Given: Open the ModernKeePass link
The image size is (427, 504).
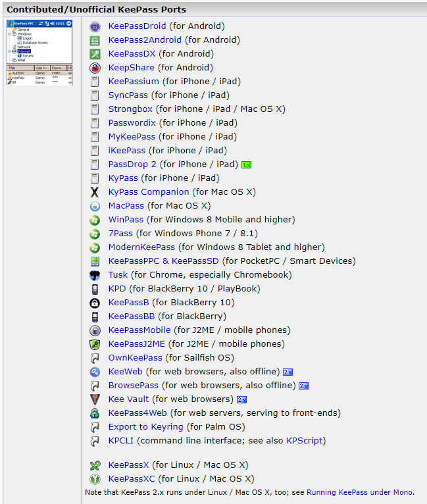Looking at the screenshot, I should pos(141,247).
